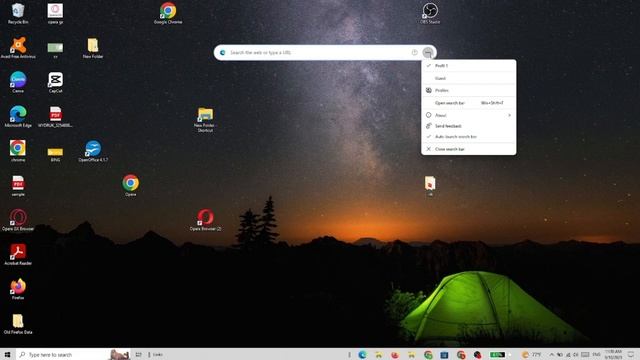This screenshot has height=360, width=640.
Task: Open the New Folder desktop icon
Action: (93, 48)
